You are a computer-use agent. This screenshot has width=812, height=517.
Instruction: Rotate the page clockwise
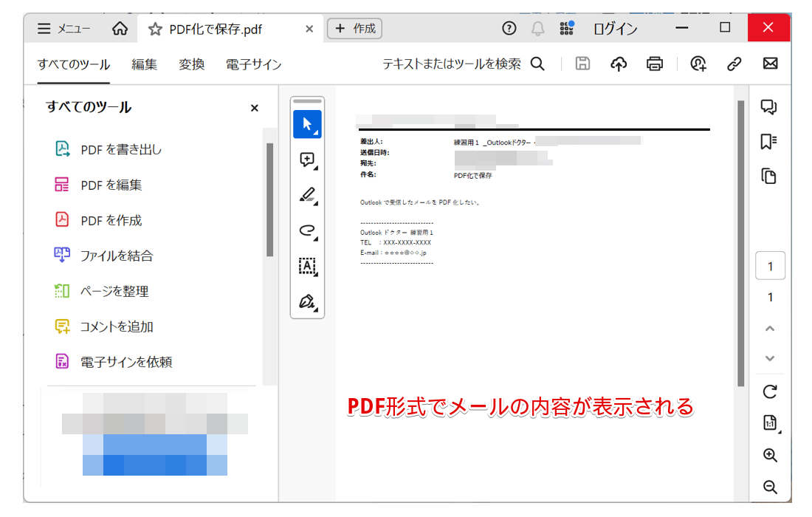click(x=769, y=394)
